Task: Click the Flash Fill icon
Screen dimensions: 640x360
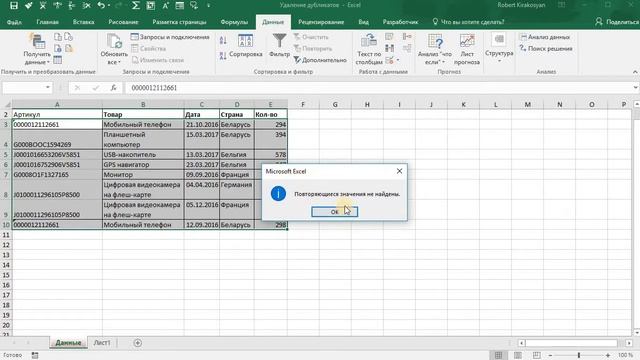Action: point(389,37)
